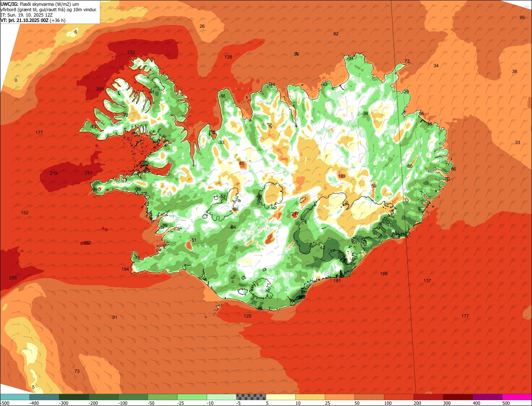Click the magenta legend swatch above 500
Viewport: 532px width, 406px height.
point(517,397)
